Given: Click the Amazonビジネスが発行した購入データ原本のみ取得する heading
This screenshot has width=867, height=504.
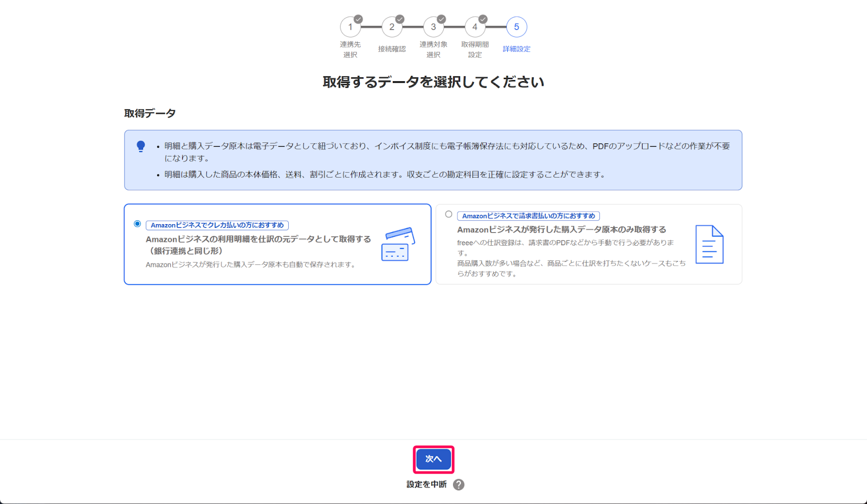Looking at the screenshot, I should coord(562,230).
